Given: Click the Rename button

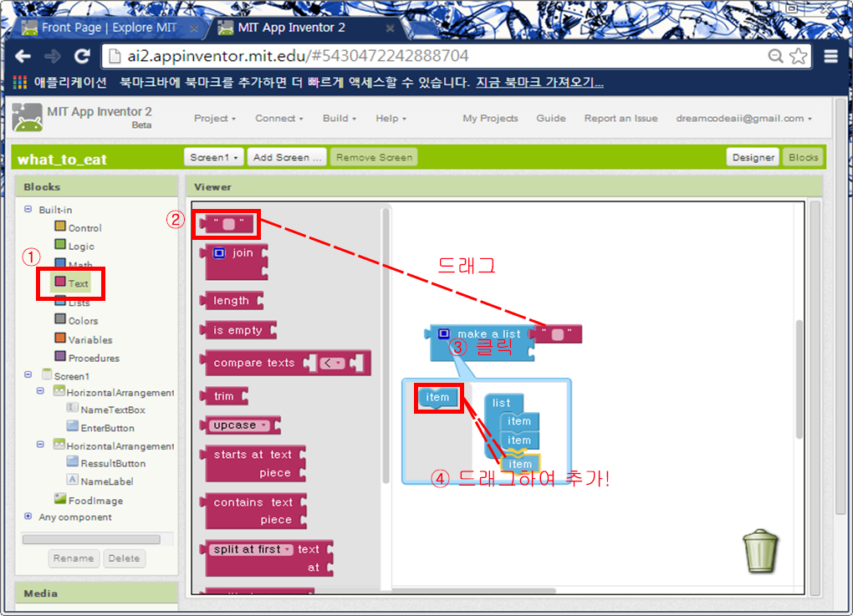Looking at the screenshot, I should pyautogui.click(x=74, y=558).
